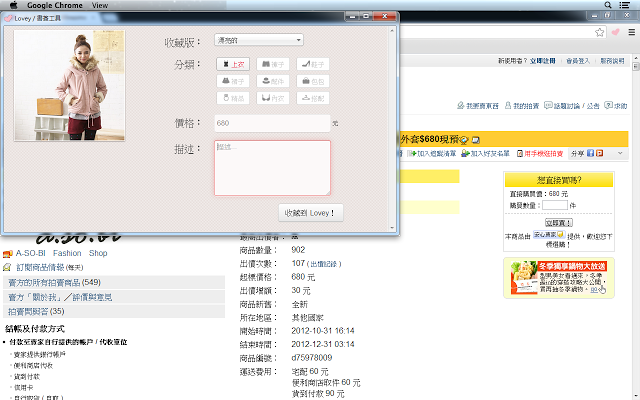Open the 收藏版 collection board dropdown
Viewport: 640px width, 400px height.
click(259, 40)
